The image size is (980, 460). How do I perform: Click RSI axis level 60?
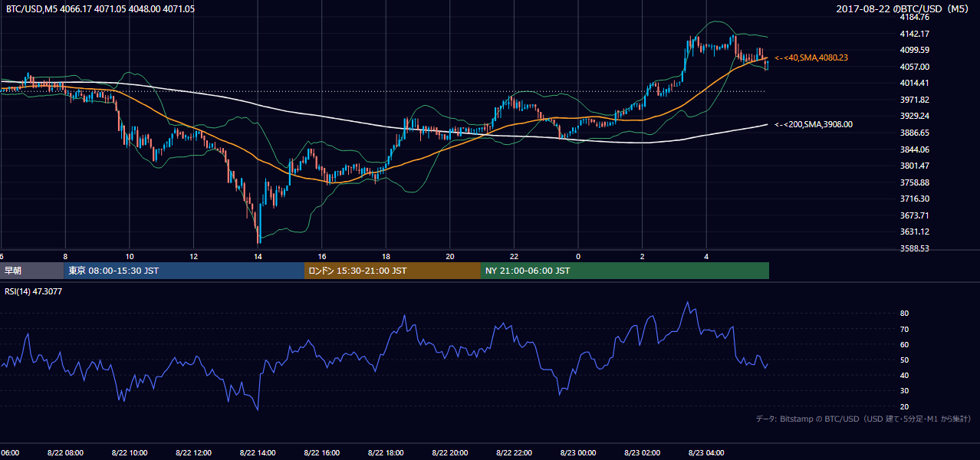coord(904,344)
